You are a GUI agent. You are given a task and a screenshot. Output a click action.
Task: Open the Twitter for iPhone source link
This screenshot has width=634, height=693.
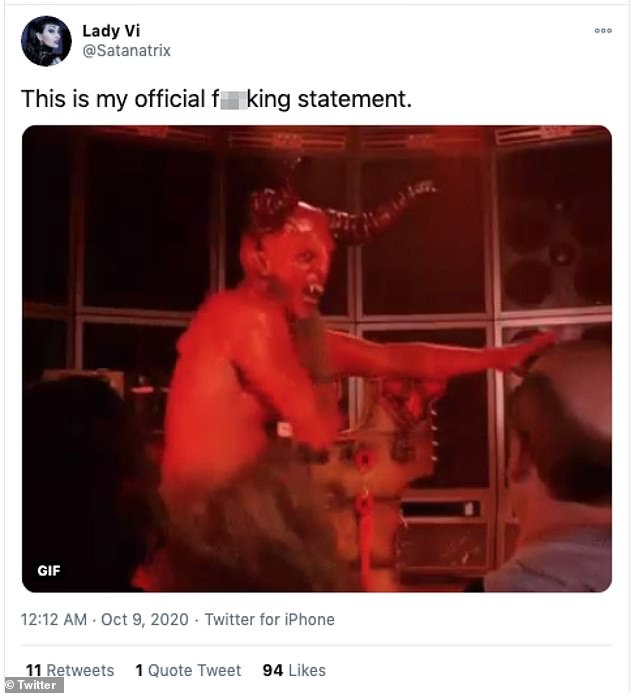tap(269, 620)
